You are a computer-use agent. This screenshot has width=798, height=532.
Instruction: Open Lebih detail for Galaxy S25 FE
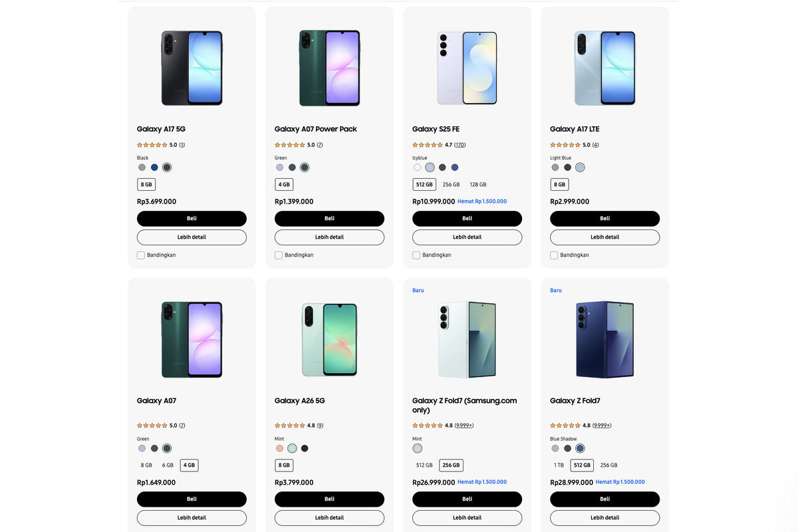tap(467, 237)
